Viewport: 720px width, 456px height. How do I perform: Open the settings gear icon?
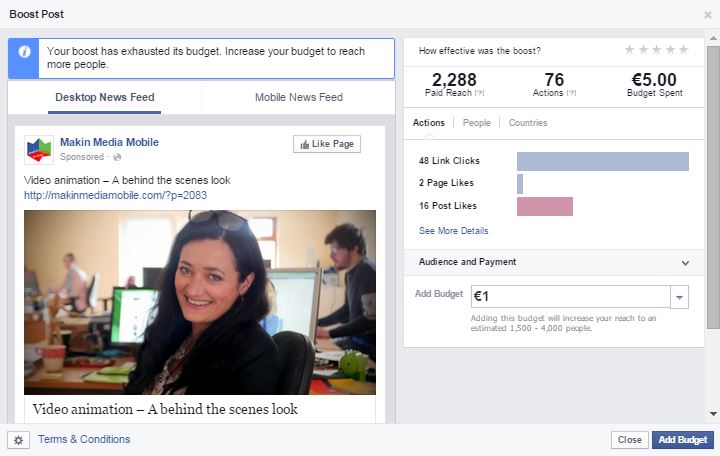tap(18, 440)
